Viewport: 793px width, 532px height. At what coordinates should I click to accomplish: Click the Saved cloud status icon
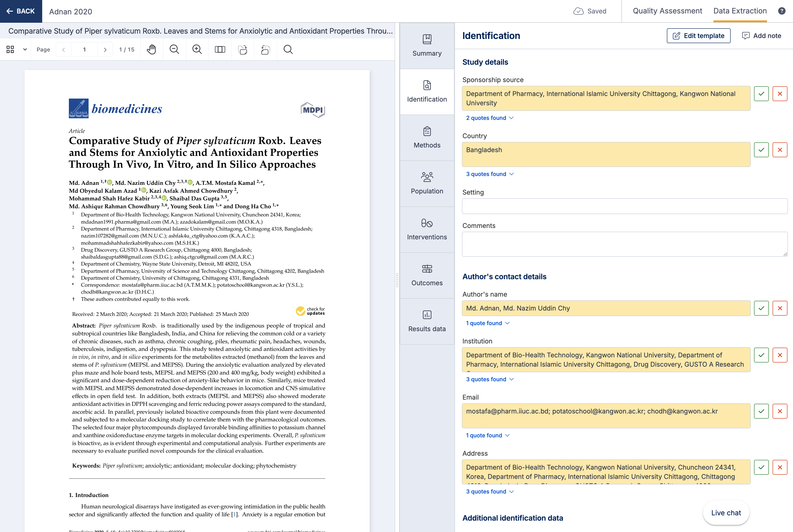pos(578,11)
